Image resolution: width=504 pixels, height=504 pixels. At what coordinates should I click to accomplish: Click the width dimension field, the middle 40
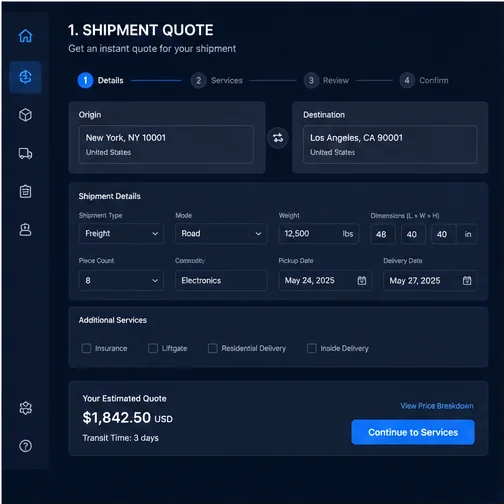[413, 234]
